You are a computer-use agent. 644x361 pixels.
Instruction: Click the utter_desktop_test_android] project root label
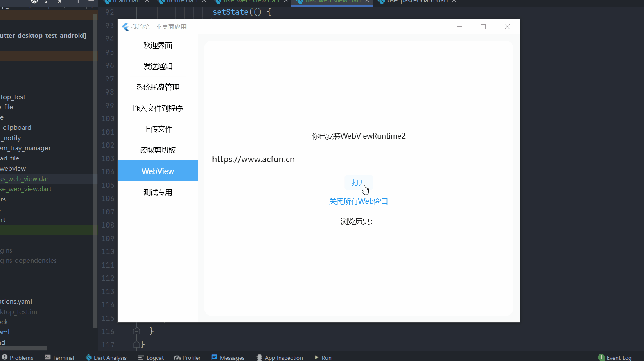[x=43, y=36]
